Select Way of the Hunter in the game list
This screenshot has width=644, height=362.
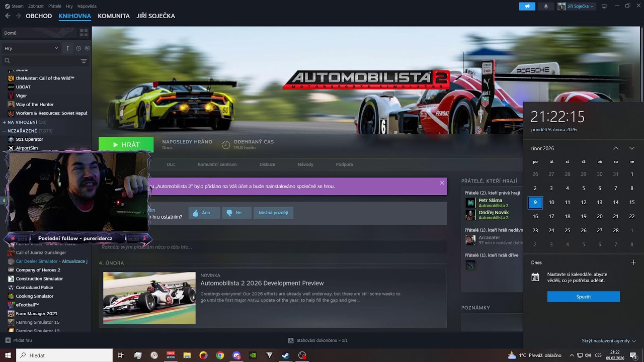[35, 104]
